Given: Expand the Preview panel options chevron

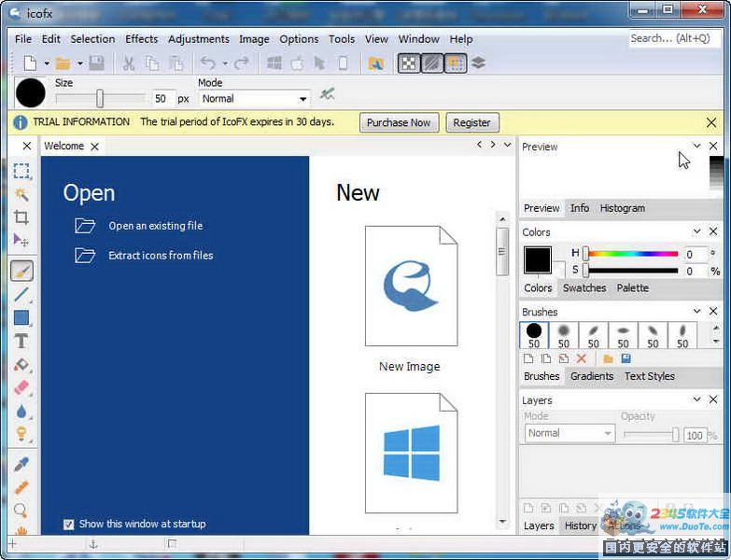Looking at the screenshot, I should 696,146.
